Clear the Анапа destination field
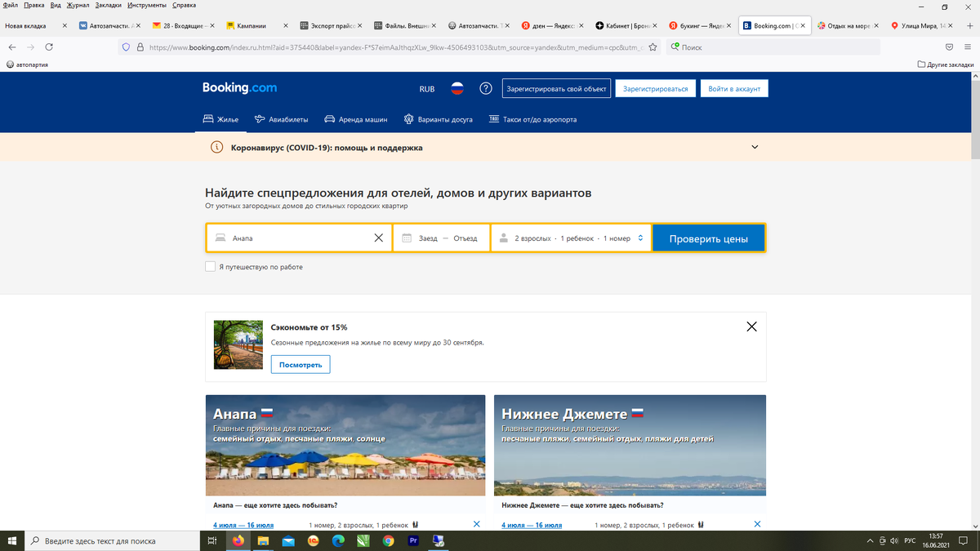The width and height of the screenshot is (980, 551). tap(378, 238)
